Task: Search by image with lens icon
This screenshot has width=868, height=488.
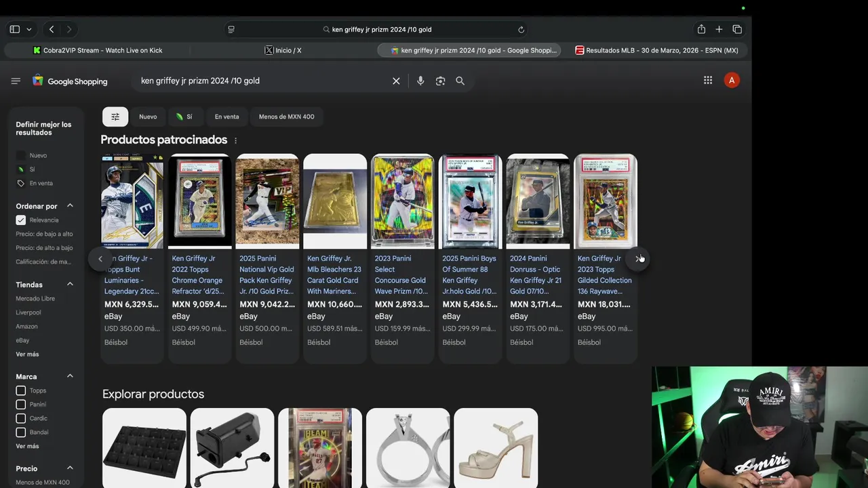Action: pyautogui.click(x=440, y=81)
